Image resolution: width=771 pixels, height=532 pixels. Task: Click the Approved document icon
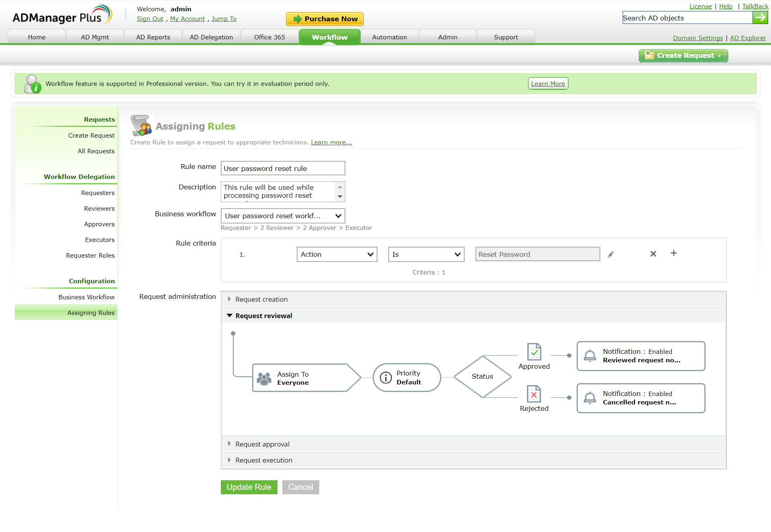pos(534,352)
